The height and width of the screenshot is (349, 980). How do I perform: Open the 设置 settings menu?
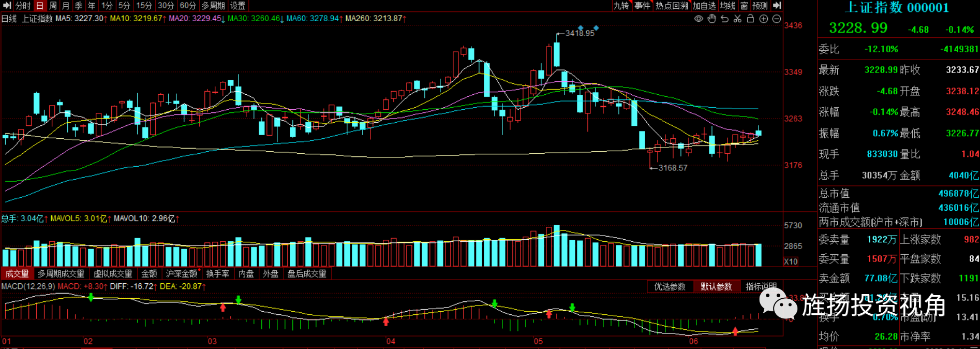237,6
